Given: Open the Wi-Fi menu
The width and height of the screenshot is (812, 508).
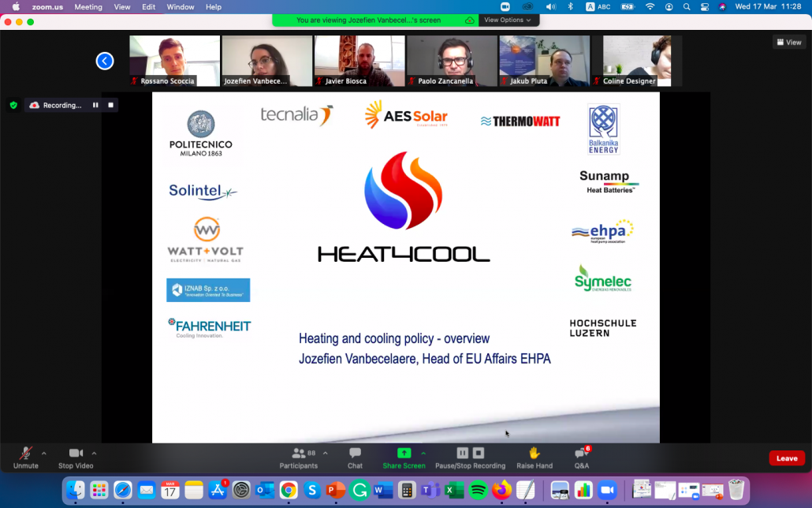Looking at the screenshot, I should pos(650,7).
